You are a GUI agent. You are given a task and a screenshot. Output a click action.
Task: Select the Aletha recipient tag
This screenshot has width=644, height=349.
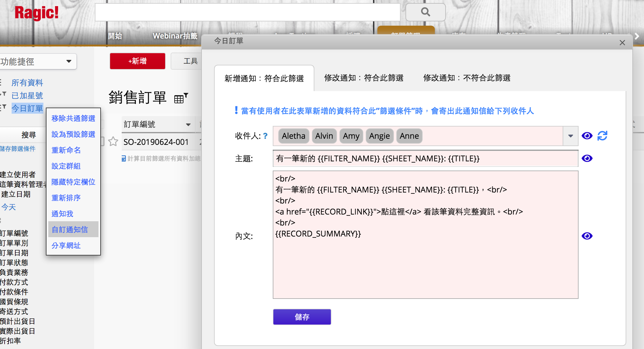(x=294, y=136)
